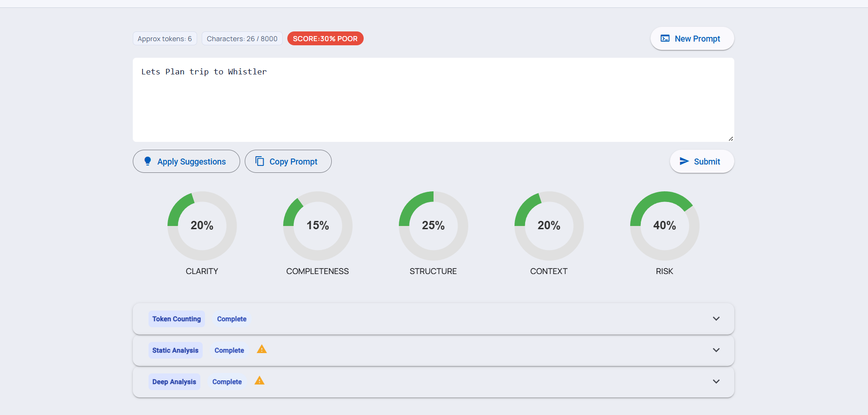
Task: Click the Context 20% donut gauge
Action: [549, 226]
